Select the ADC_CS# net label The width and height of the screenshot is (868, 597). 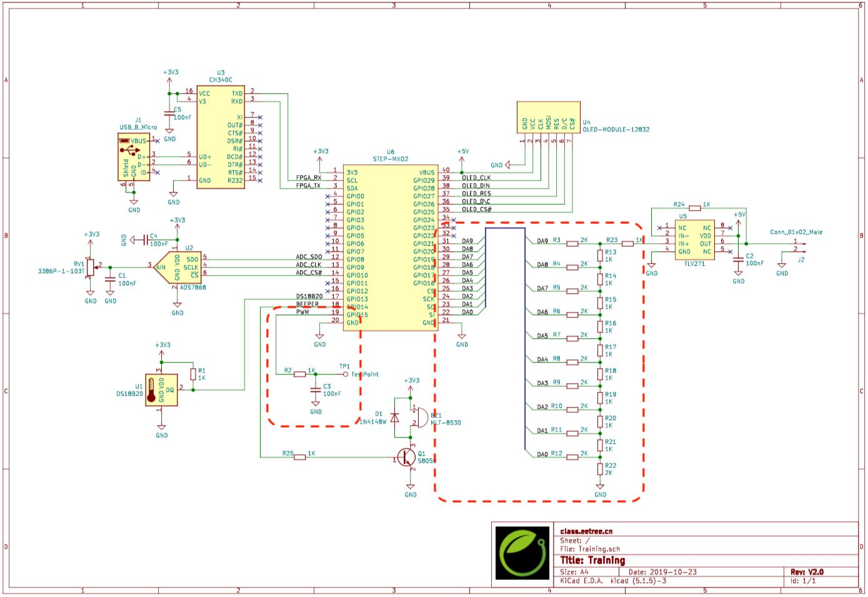309,273
